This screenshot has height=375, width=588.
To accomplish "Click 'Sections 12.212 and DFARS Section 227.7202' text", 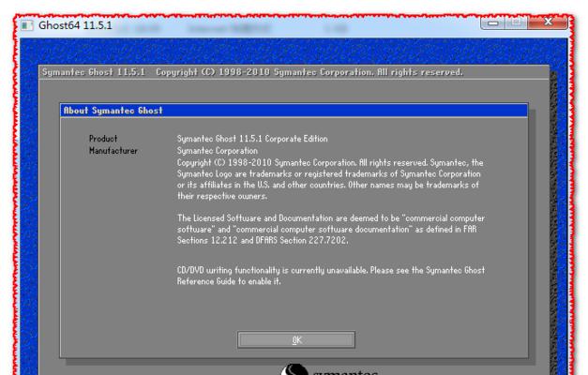I will point(263,240).
